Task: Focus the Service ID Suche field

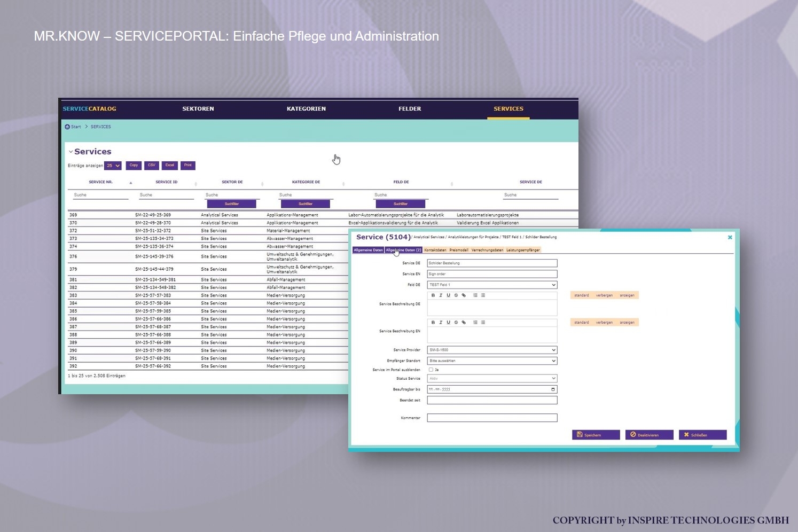Action: click(x=166, y=195)
